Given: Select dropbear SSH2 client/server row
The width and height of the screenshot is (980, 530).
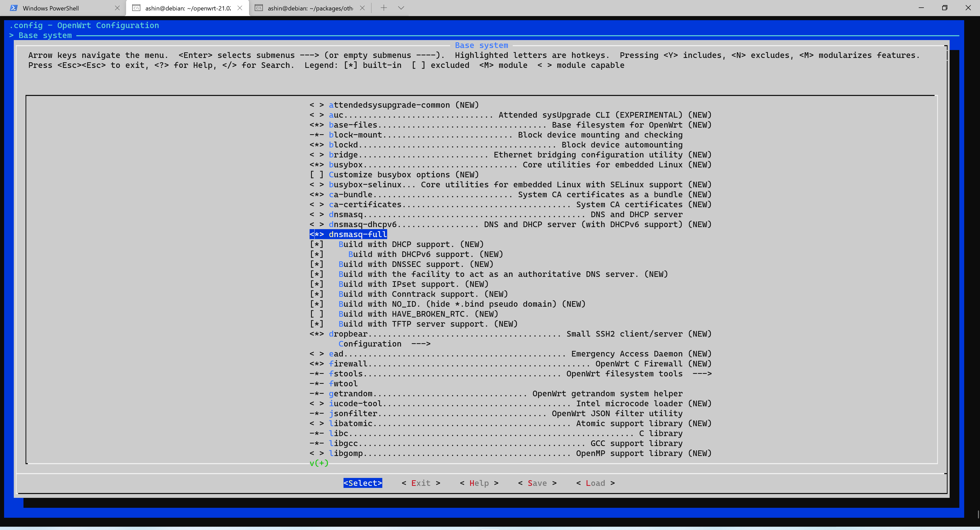Looking at the screenshot, I should [x=510, y=334].
